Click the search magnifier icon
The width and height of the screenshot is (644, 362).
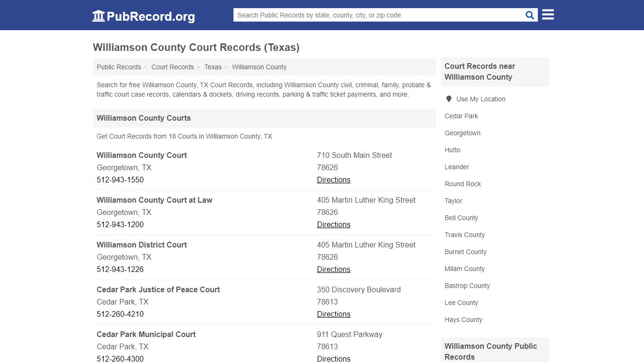point(530,15)
